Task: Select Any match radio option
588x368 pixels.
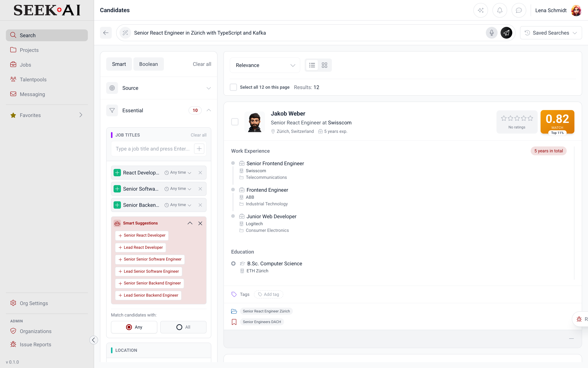Action: (x=134, y=327)
